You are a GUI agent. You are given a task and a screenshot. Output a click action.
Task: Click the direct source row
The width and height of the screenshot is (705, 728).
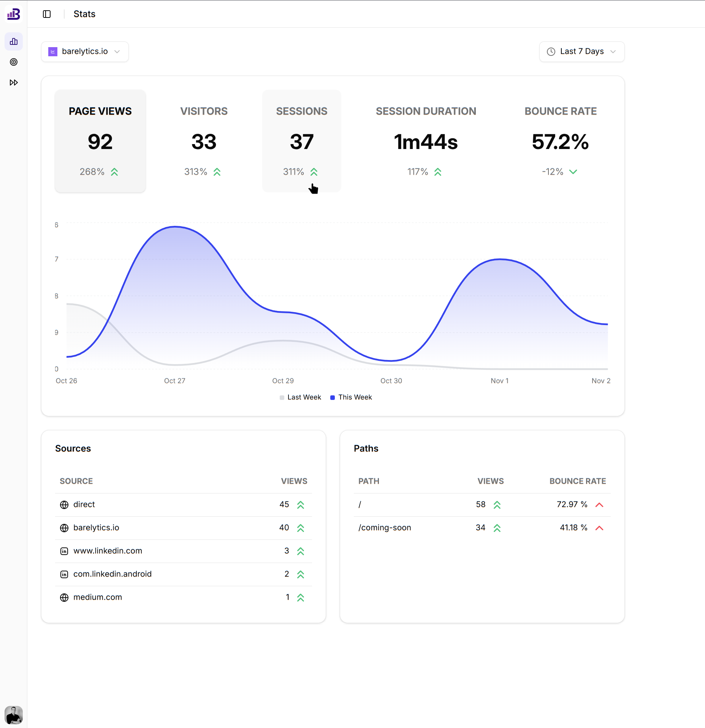tap(84, 504)
